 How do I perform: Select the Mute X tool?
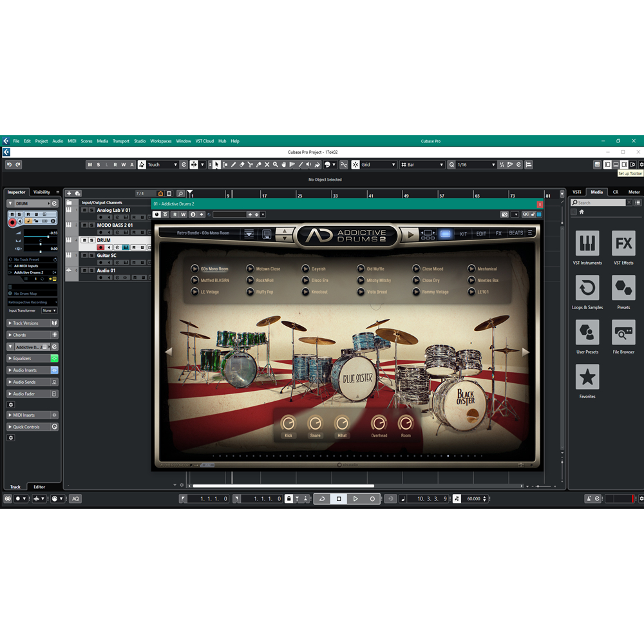tap(267, 165)
